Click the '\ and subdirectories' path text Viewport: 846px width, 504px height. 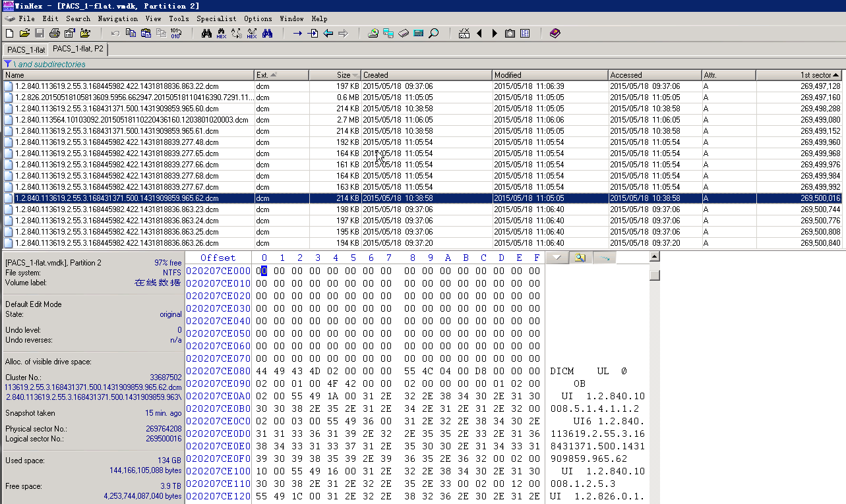(49, 64)
